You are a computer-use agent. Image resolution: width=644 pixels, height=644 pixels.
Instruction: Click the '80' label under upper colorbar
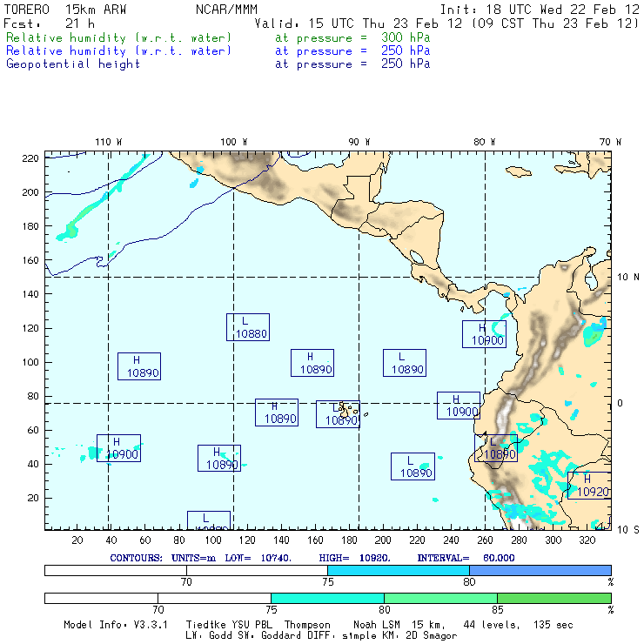[x=469, y=582]
